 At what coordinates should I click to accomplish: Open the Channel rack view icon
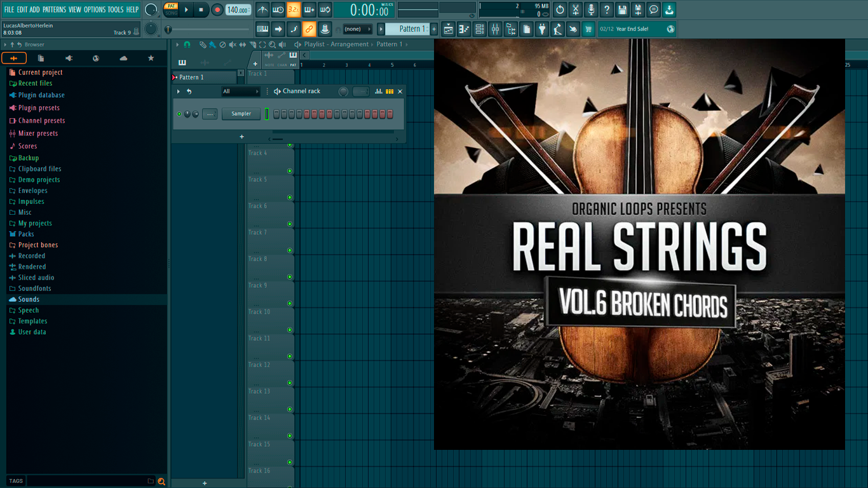click(480, 29)
